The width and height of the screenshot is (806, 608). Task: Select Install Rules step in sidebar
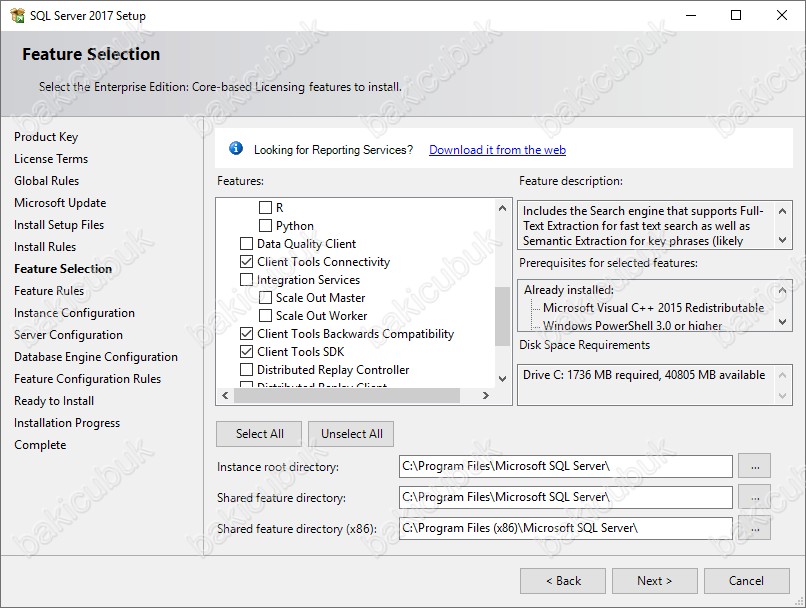(45, 247)
